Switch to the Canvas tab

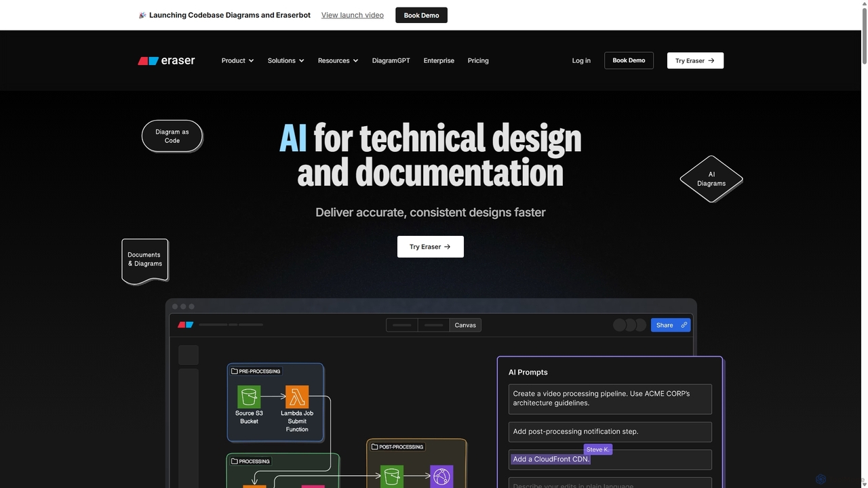tap(465, 325)
